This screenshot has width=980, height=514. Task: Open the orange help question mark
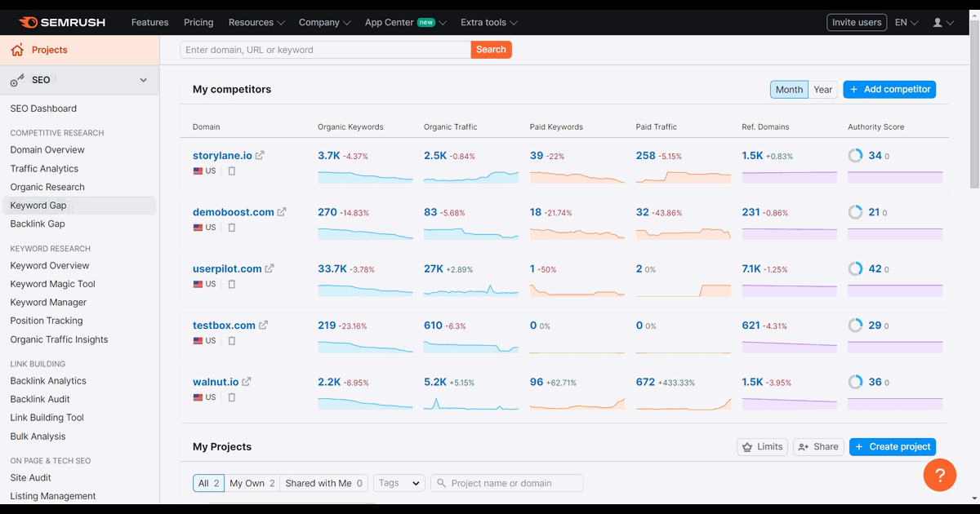click(939, 475)
